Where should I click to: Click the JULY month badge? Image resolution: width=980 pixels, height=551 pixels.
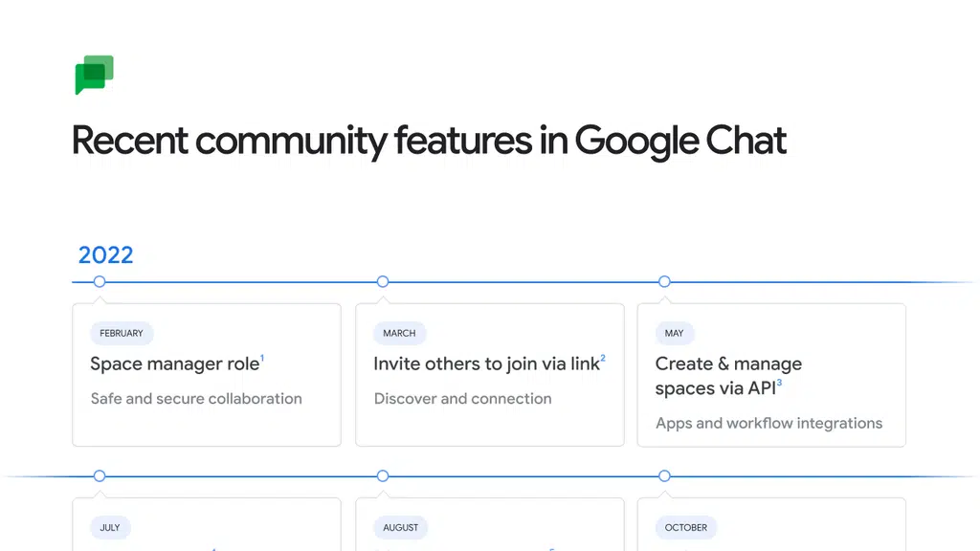point(110,527)
